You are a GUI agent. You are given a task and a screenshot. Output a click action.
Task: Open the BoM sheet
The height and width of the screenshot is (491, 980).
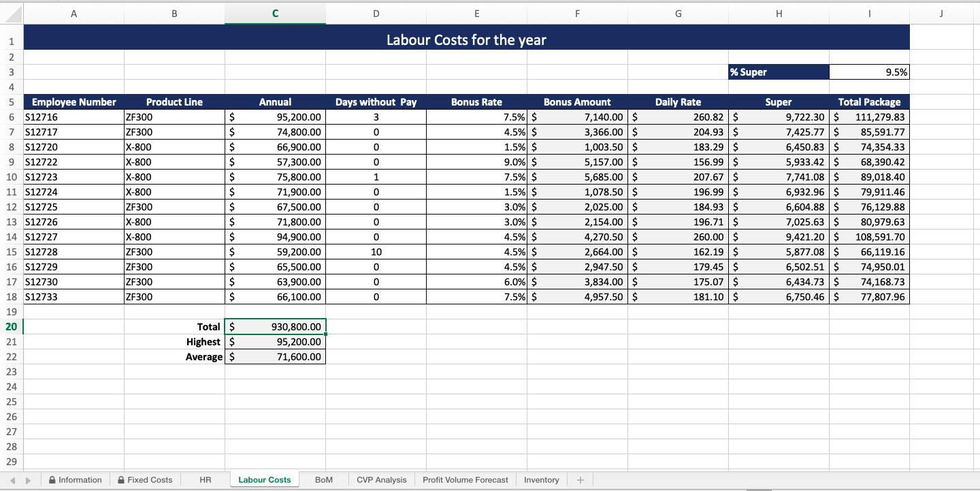[x=324, y=479]
